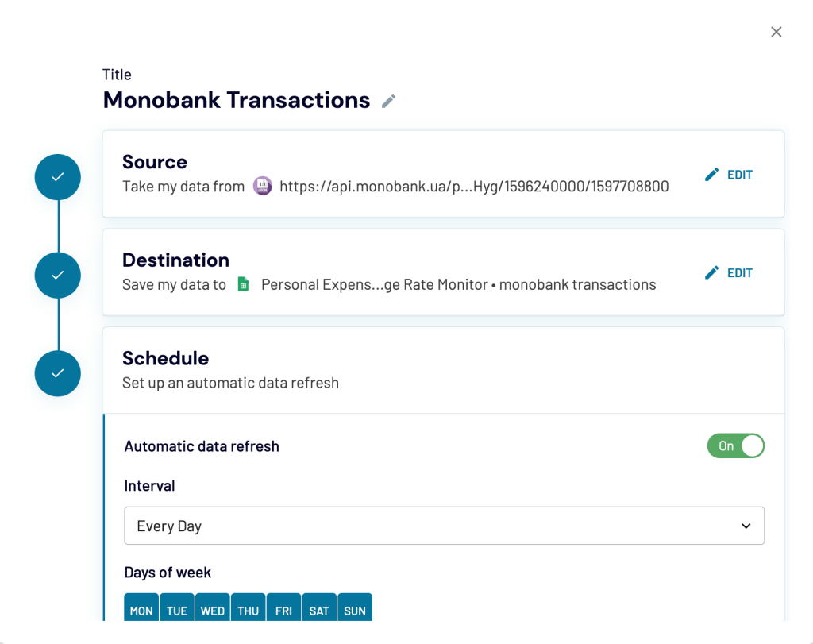Viewport: 813px width, 644px height.
Task: Click EDIT for the Destination section
Action: [x=739, y=272]
